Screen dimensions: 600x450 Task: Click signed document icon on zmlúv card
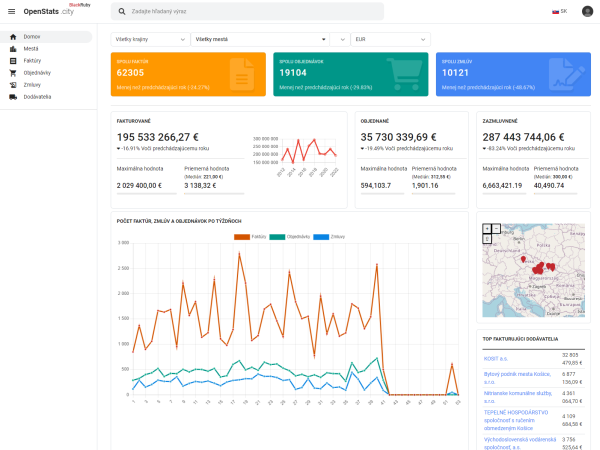(x=567, y=74)
